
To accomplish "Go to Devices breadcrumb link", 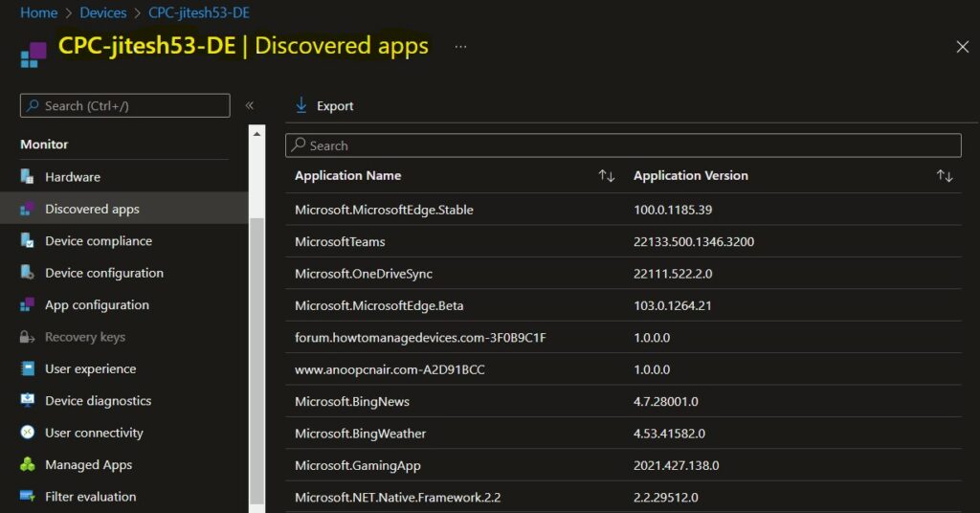I will [103, 12].
